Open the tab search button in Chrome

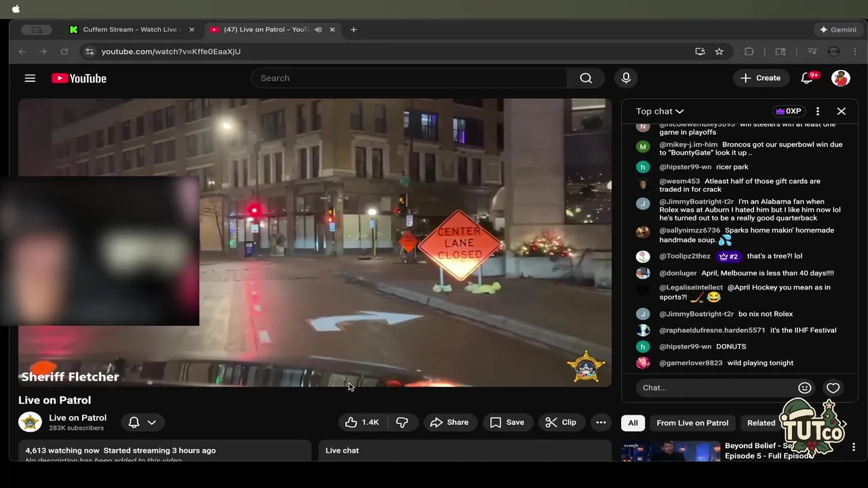click(37, 30)
